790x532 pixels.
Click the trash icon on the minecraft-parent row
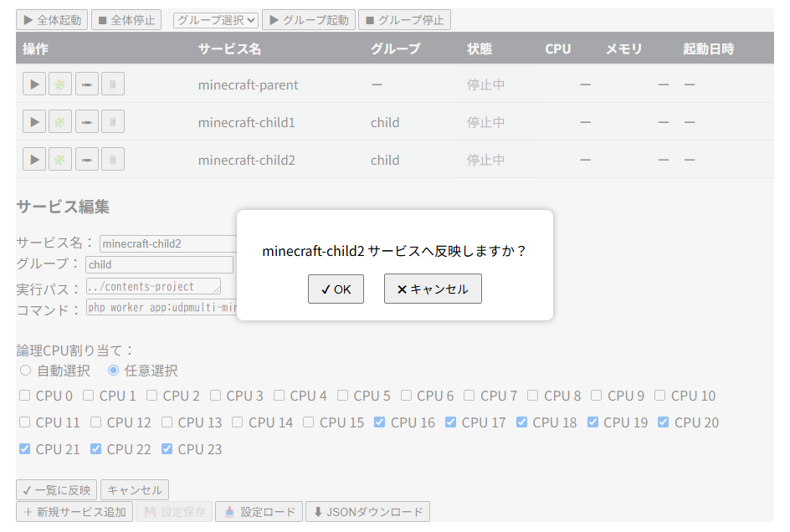[x=112, y=84]
